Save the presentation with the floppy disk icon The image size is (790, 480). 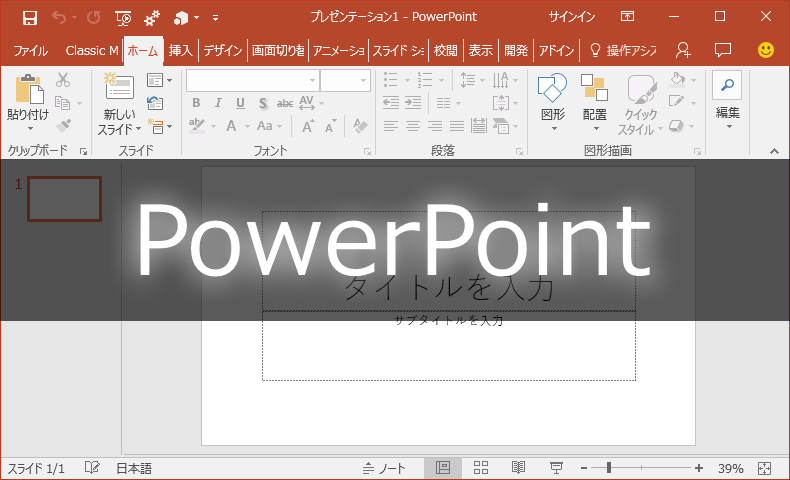[x=30, y=18]
